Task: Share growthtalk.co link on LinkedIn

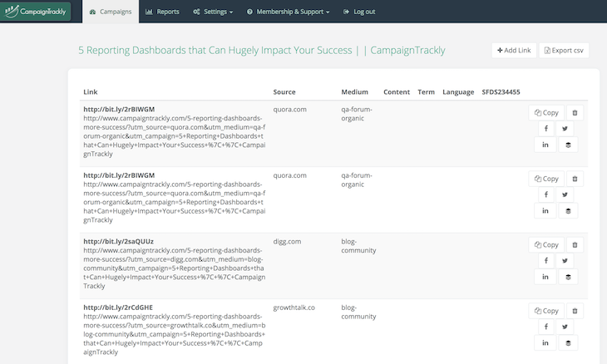Action: pos(545,343)
